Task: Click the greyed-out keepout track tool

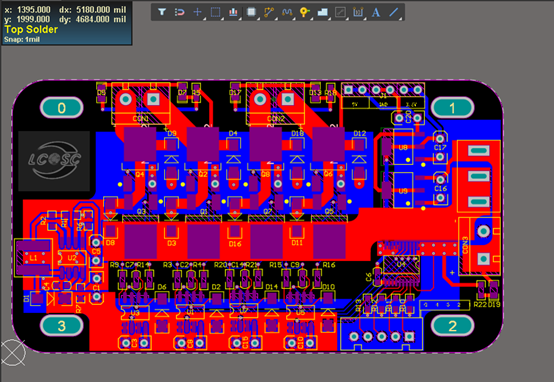Action: click(340, 12)
